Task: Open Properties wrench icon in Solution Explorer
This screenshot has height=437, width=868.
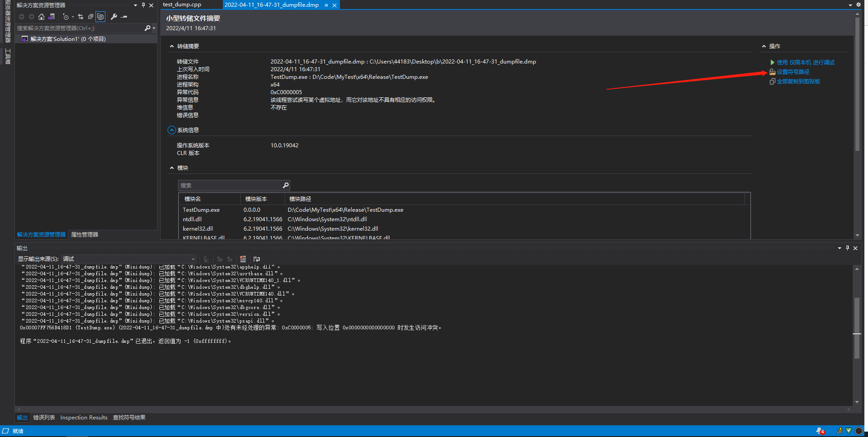Action: pos(114,17)
